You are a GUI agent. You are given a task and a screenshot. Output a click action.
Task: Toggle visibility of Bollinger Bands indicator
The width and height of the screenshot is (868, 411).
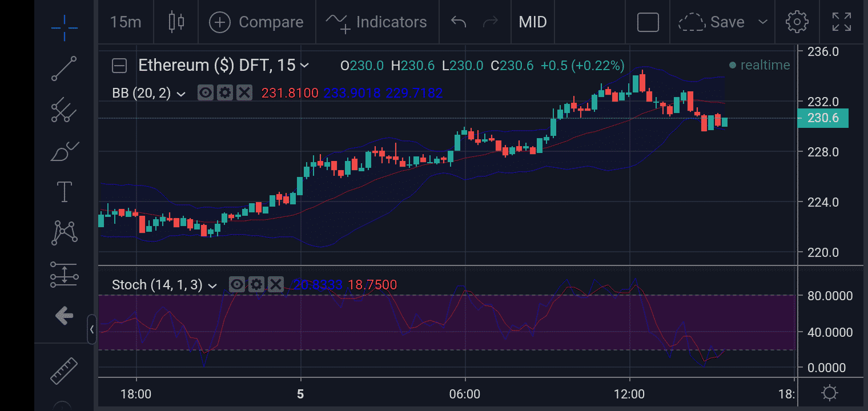(x=206, y=92)
